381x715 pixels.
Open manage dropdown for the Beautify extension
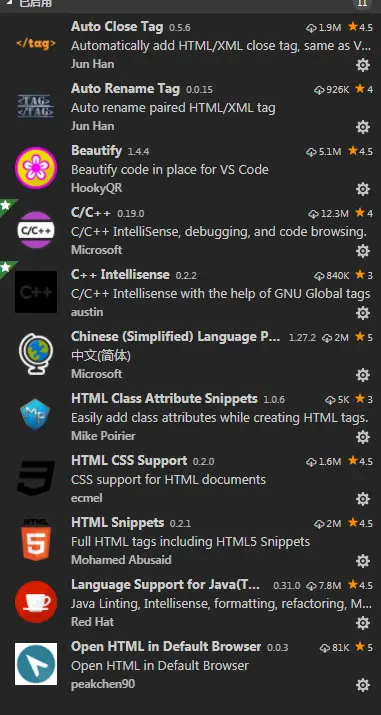click(363, 189)
